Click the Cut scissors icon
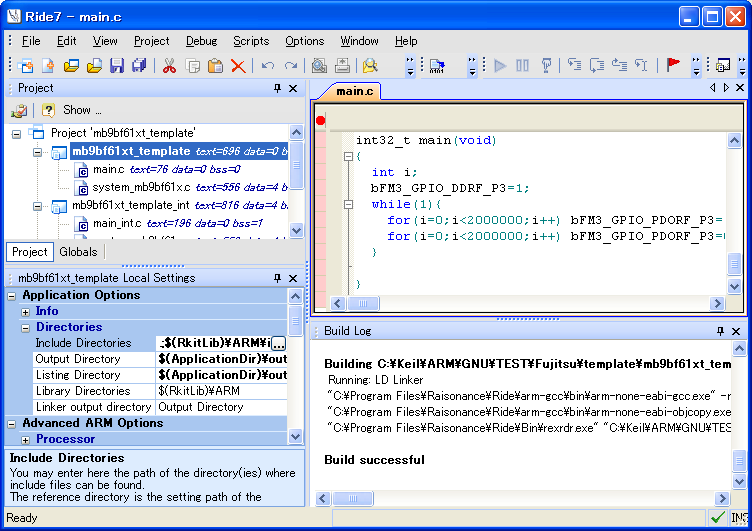 pos(169,65)
